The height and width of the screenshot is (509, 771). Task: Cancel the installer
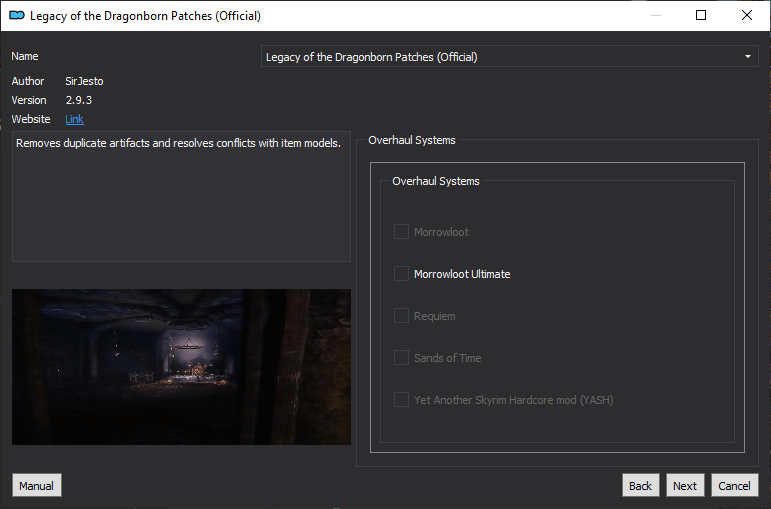click(x=735, y=485)
